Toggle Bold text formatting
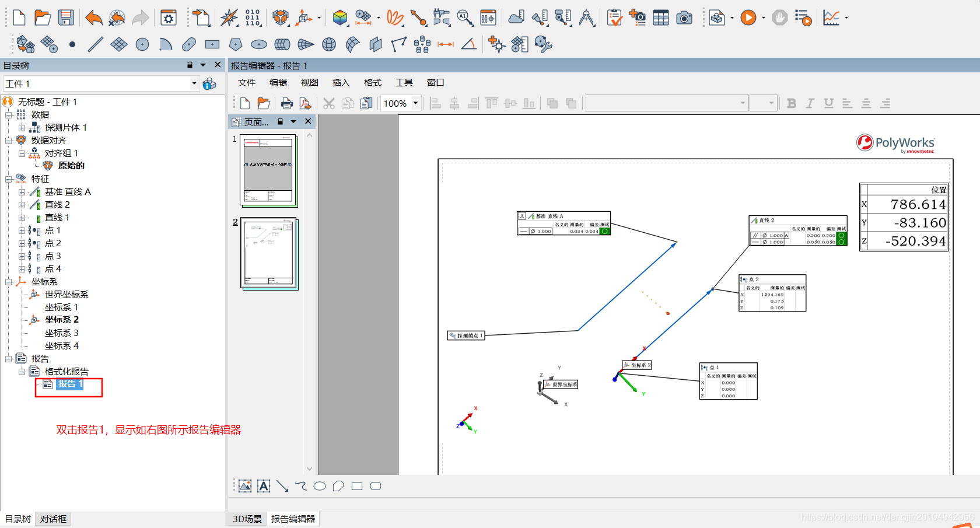 792,103
